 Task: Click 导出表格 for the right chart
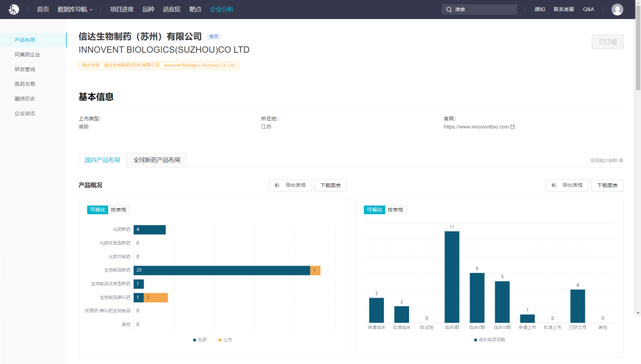click(567, 186)
